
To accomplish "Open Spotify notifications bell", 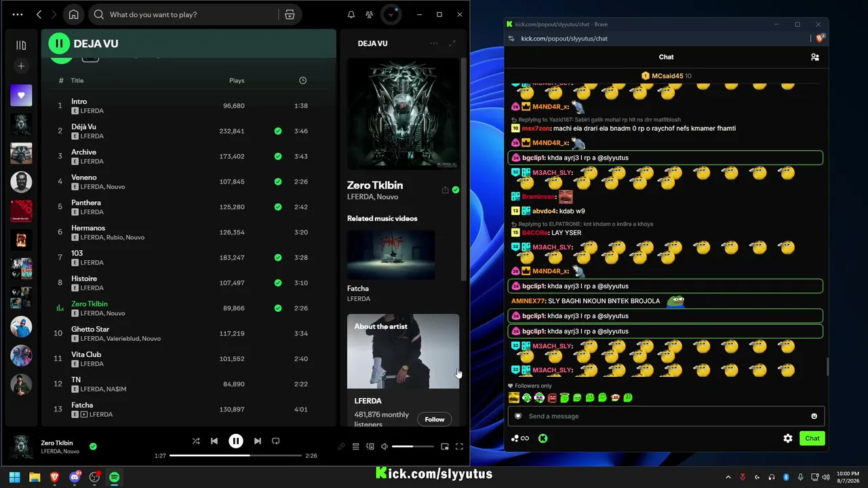I will coord(351,14).
